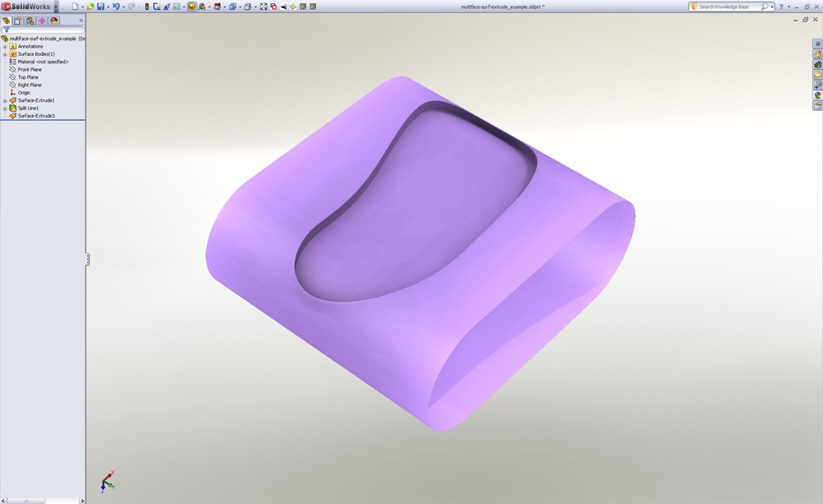Expand the Surface Bodies(1) node
This screenshot has height=504, width=823.
tap(5, 54)
